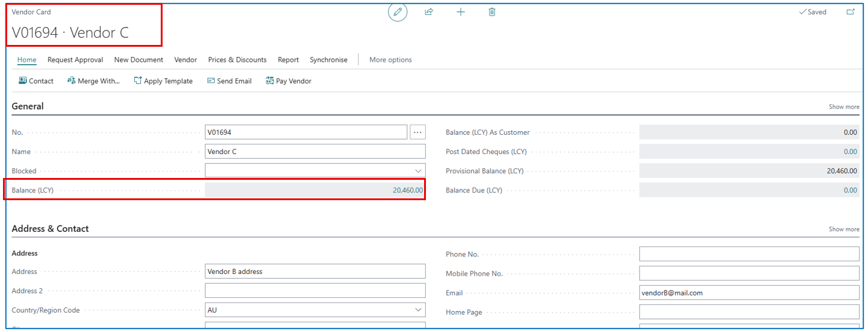Open the Blocked dropdown
Viewport: 868px width, 332px height.
(418, 171)
